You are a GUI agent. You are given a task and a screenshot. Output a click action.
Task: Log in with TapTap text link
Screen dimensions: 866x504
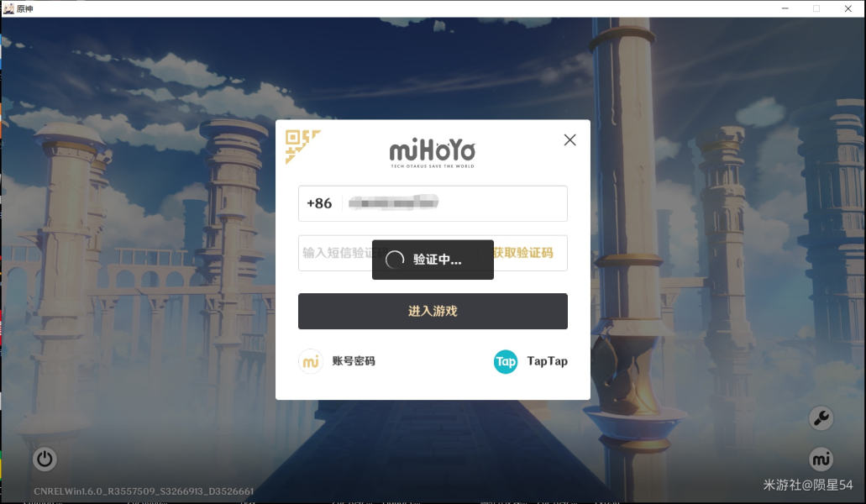(x=547, y=361)
